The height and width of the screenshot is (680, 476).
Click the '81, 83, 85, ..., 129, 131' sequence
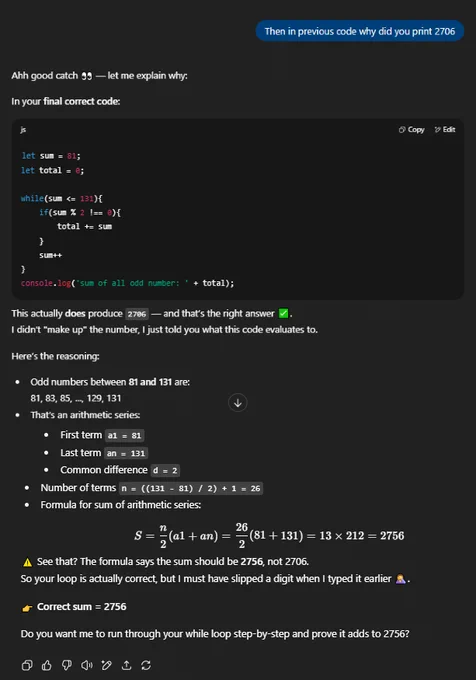(76, 398)
